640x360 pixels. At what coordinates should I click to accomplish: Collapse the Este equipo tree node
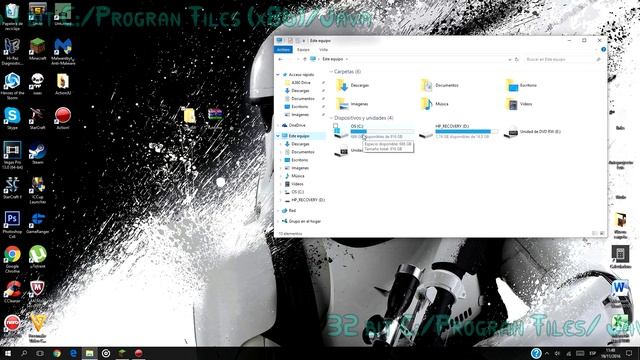click(x=278, y=136)
